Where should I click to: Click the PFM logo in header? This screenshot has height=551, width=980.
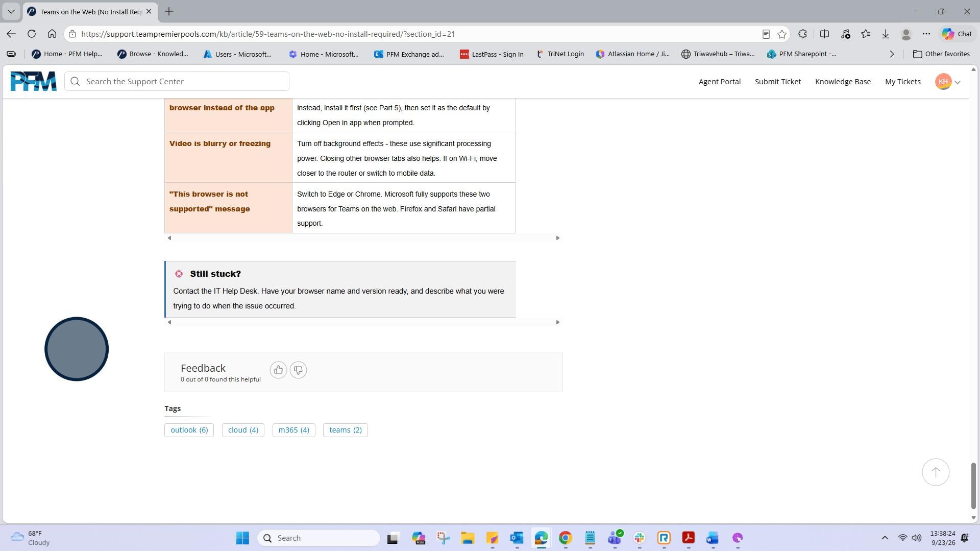click(x=34, y=81)
